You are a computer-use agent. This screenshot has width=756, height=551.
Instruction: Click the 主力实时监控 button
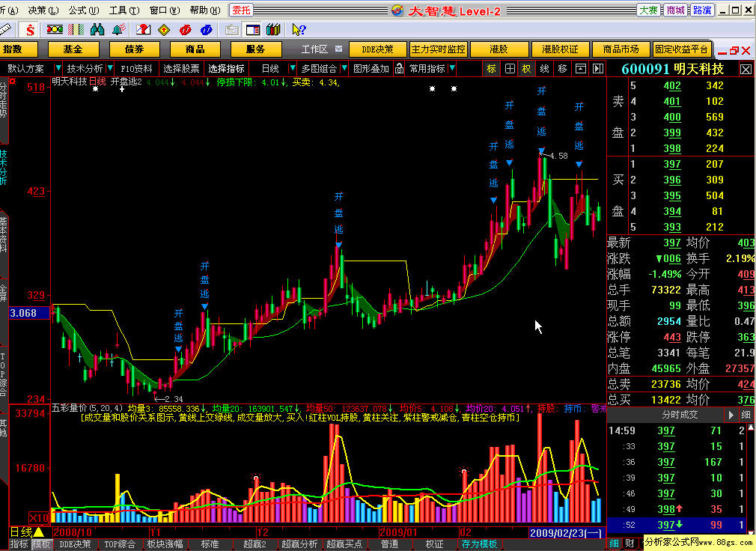(438, 49)
